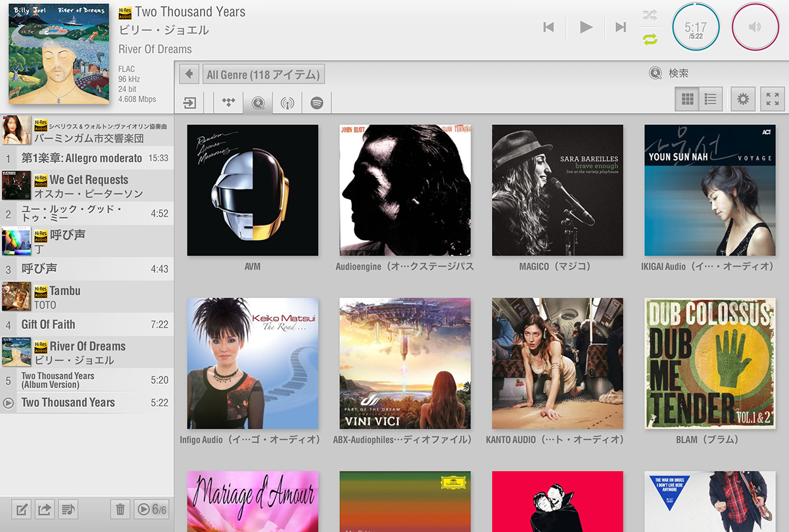The height and width of the screenshot is (532, 789).
Task: Open the TIDAL streaming service tab
Action: (229, 103)
